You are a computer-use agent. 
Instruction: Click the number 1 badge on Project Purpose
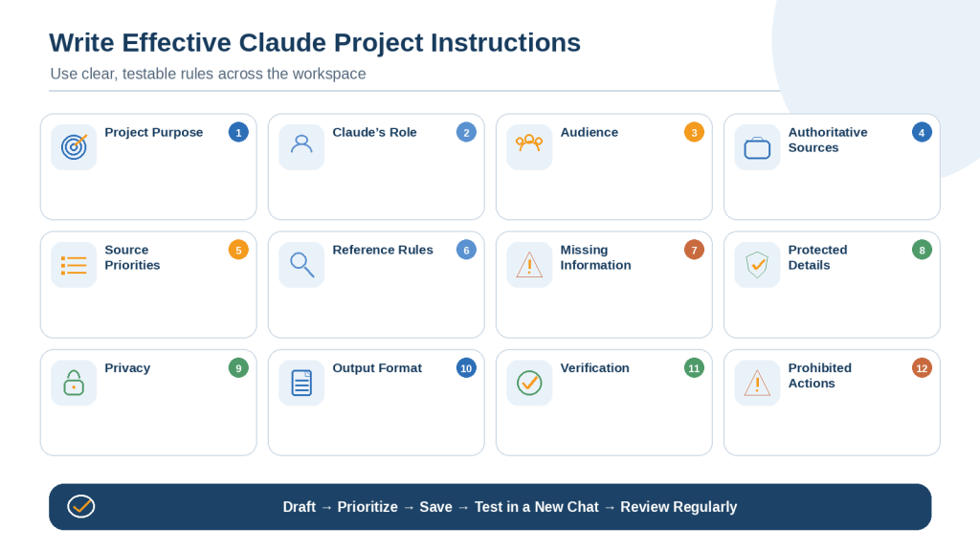coord(238,132)
